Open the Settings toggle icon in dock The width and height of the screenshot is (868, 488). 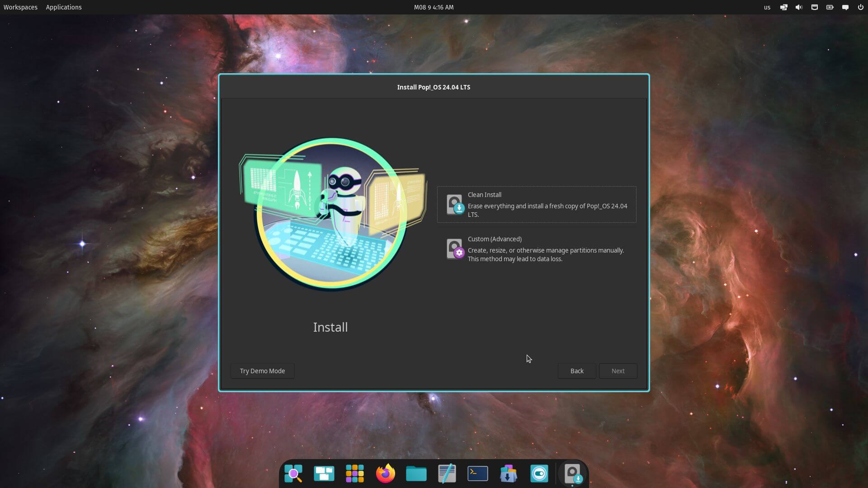[539, 474]
